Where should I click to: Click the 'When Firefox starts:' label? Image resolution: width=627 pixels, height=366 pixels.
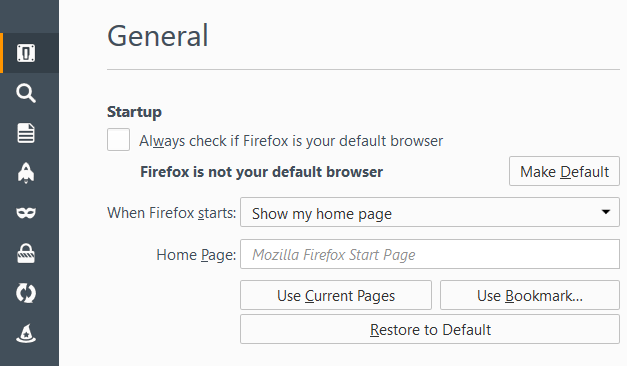172,213
